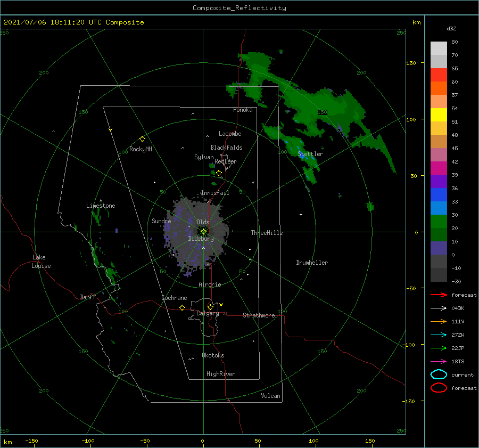
Task: Click the yellow diamond marker at RockyMH
Action: click(x=142, y=139)
